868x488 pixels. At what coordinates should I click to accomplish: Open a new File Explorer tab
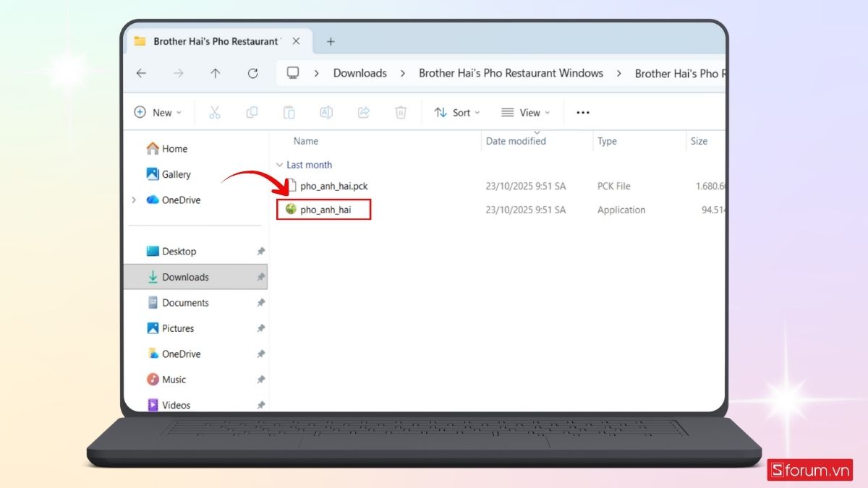coord(331,41)
